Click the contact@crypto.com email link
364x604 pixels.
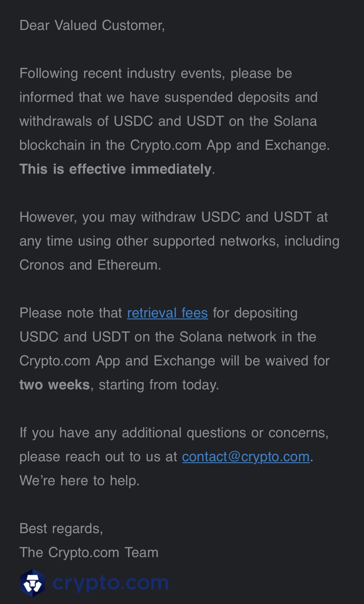(246, 457)
